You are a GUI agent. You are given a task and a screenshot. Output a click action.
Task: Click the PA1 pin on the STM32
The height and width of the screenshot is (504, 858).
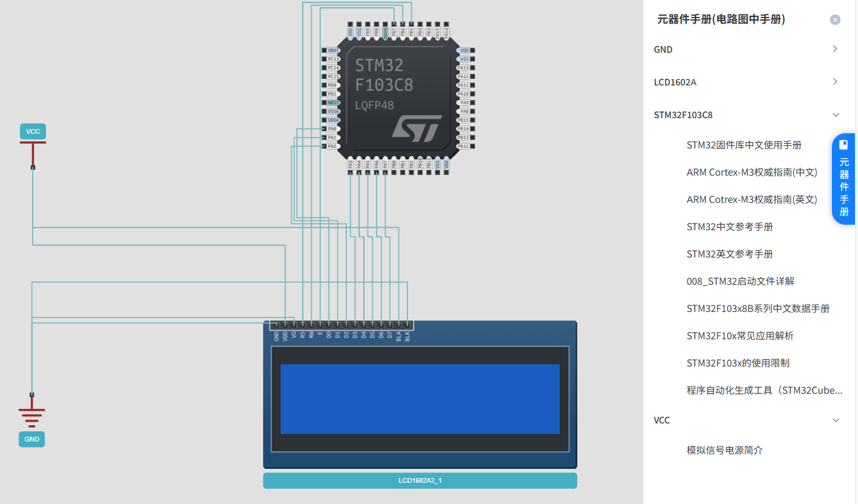click(331, 138)
